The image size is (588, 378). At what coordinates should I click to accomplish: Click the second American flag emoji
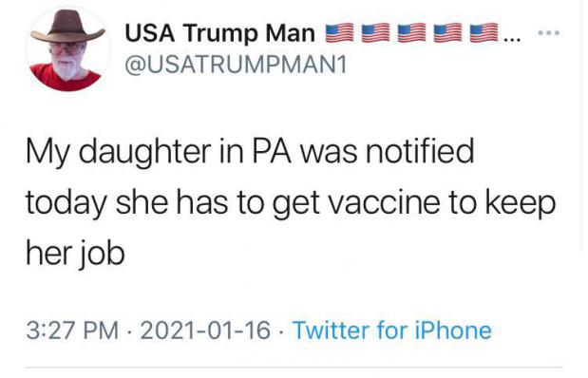tap(376, 33)
